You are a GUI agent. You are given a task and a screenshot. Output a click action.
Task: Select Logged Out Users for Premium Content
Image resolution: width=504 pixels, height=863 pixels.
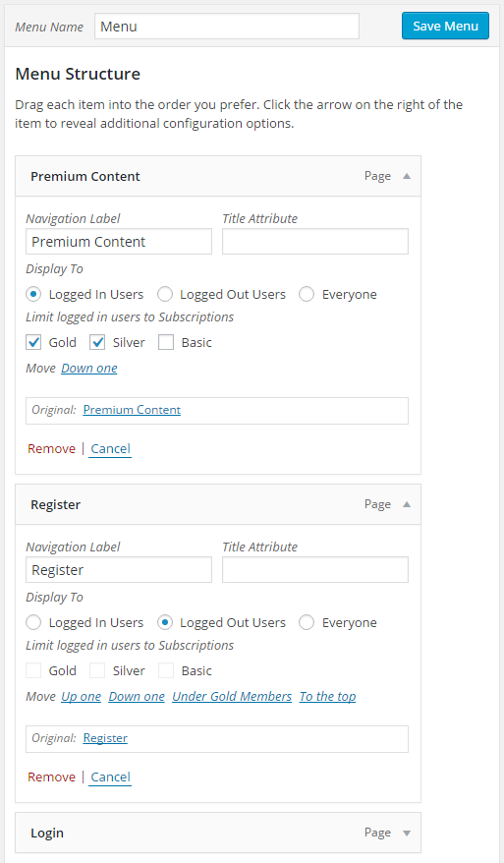click(165, 295)
